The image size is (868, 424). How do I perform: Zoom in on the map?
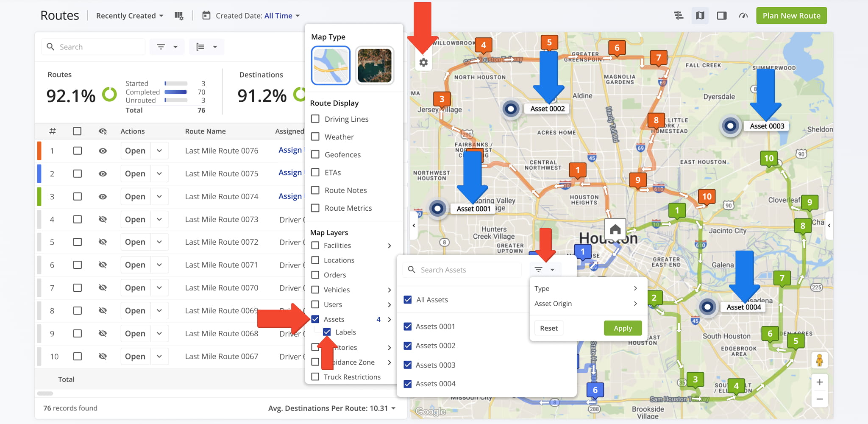pyautogui.click(x=820, y=382)
